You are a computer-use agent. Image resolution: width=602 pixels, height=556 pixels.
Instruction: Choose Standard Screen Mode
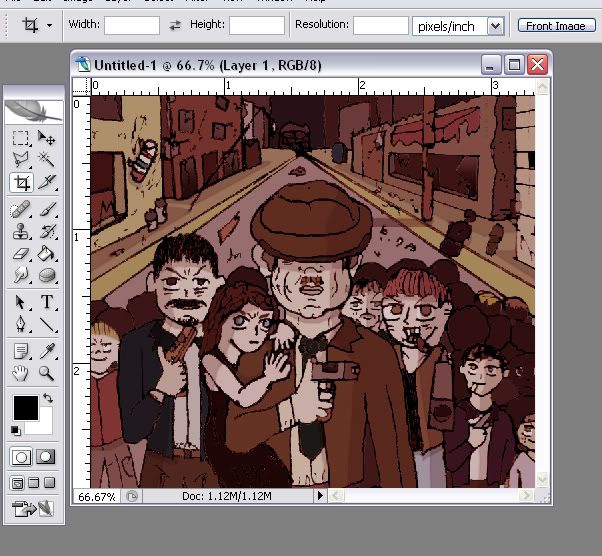[17, 483]
